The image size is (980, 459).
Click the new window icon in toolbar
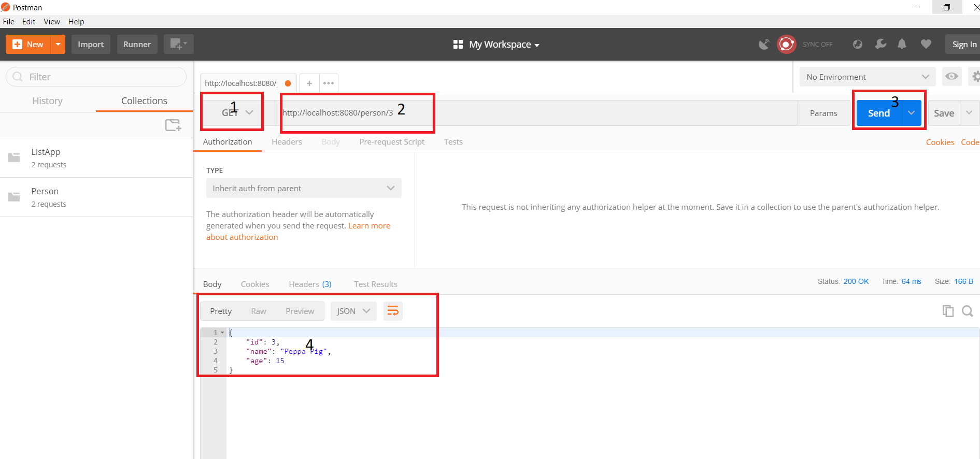click(178, 44)
